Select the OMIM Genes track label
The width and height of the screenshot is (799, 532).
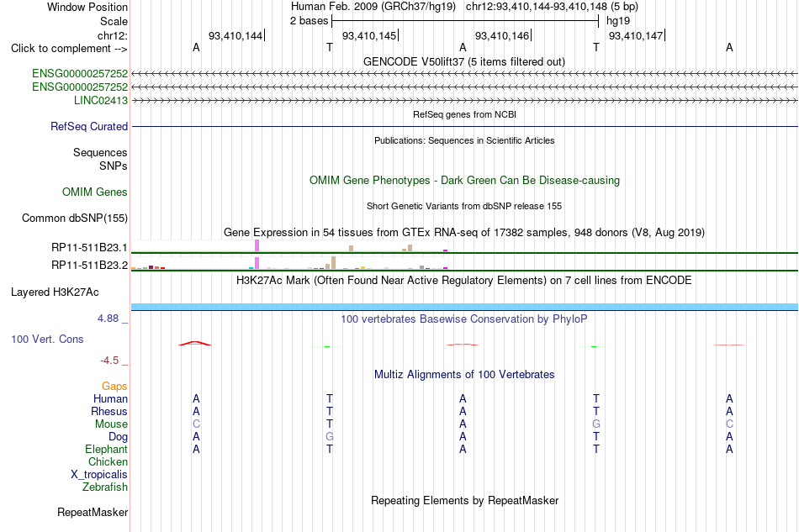pos(94,192)
